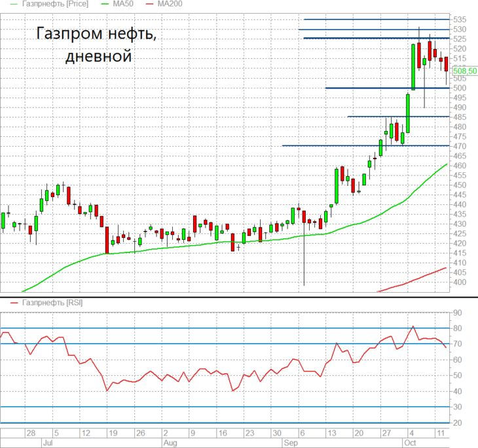Click the RSI 80 level label

pyautogui.click(x=458, y=328)
